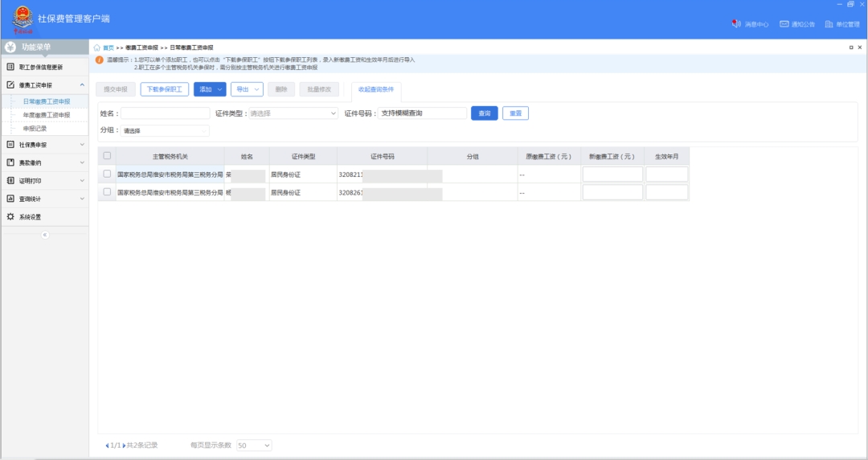Open the 导出 dropdown button

(247, 89)
